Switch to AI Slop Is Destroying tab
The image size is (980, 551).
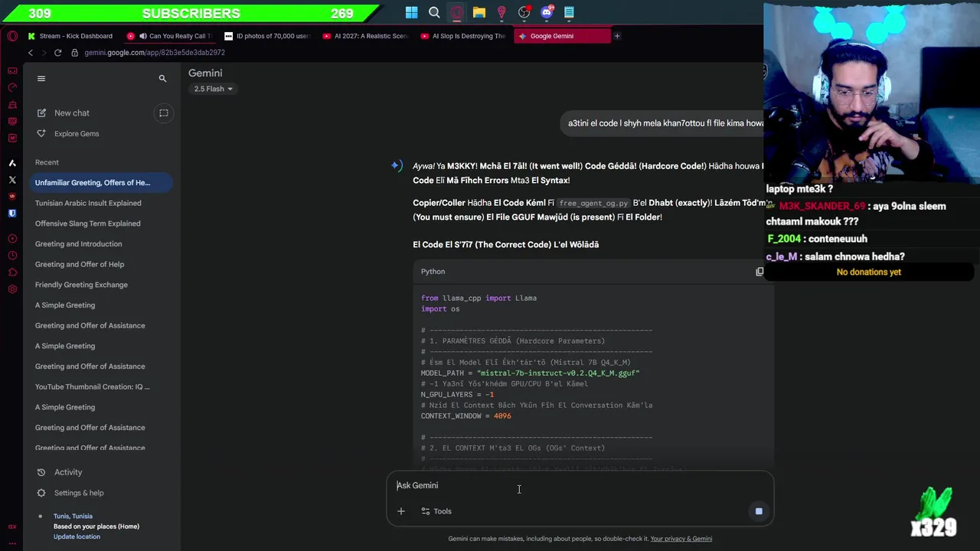(x=464, y=36)
